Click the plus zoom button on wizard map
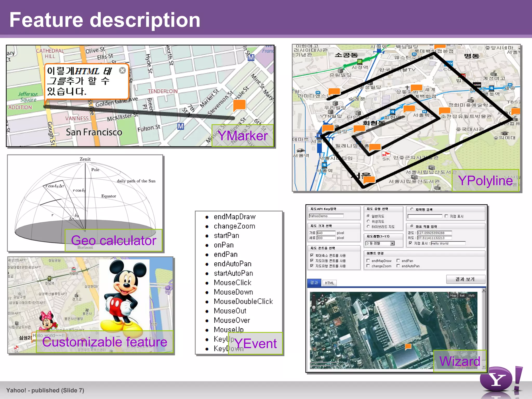This screenshot has width=532, height=399. (x=314, y=310)
